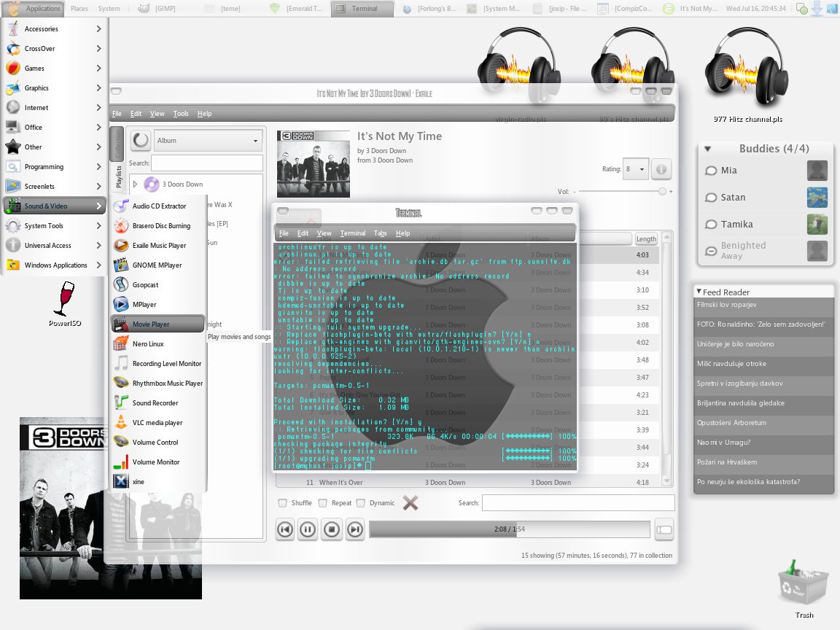This screenshot has height=630, width=840.
Task: Open Exaile's Tools menu
Action: click(181, 114)
